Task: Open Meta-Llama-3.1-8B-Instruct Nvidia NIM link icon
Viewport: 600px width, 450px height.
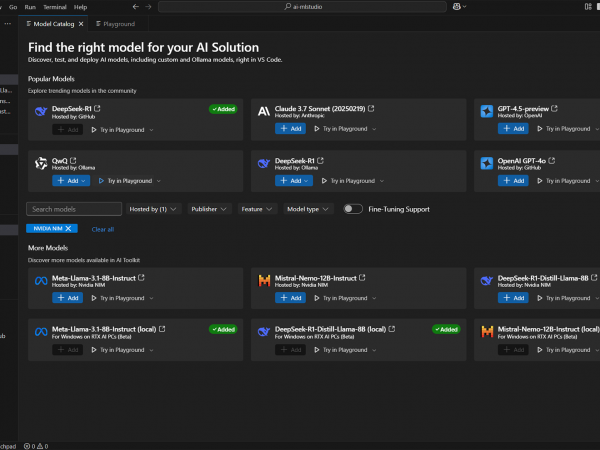Action: pyautogui.click(x=142, y=278)
